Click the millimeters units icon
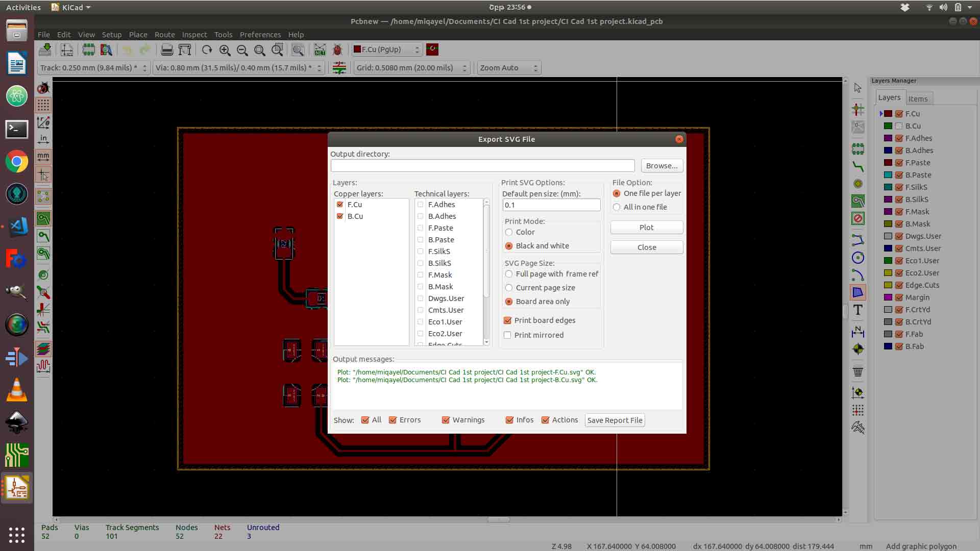The width and height of the screenshot is (980, 551). pyautogui.click(x=43, y=157)
